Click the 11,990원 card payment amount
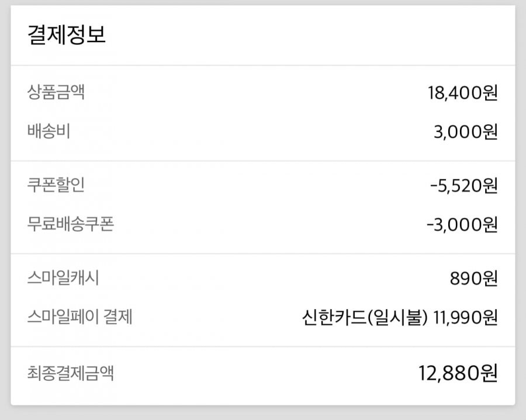Screen dimensions: 526x420 pyautogui.click(x=466, y=317)
